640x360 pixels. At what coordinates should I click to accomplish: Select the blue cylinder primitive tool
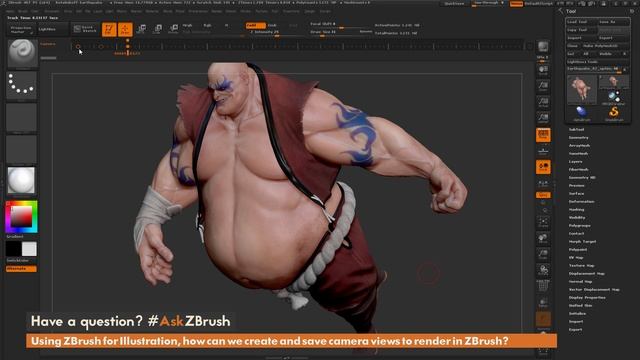click(x=581, y=112)
